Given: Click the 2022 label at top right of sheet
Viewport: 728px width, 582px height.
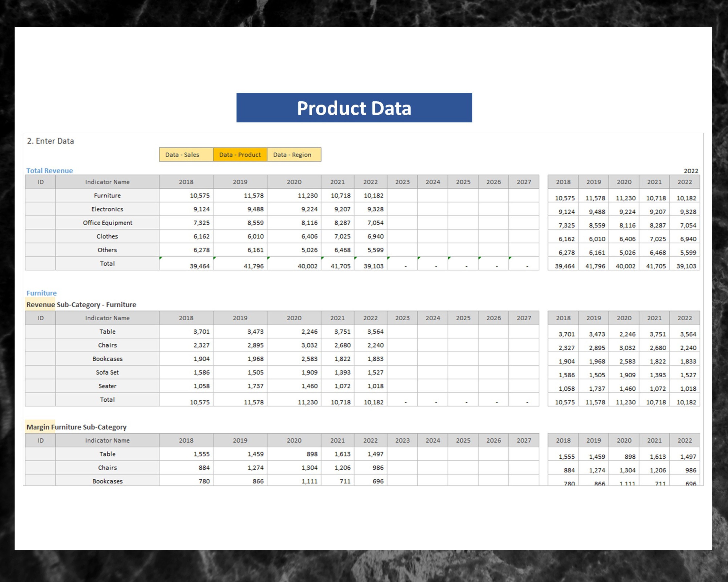Looking at the screenshot, I should pos(692,171).
